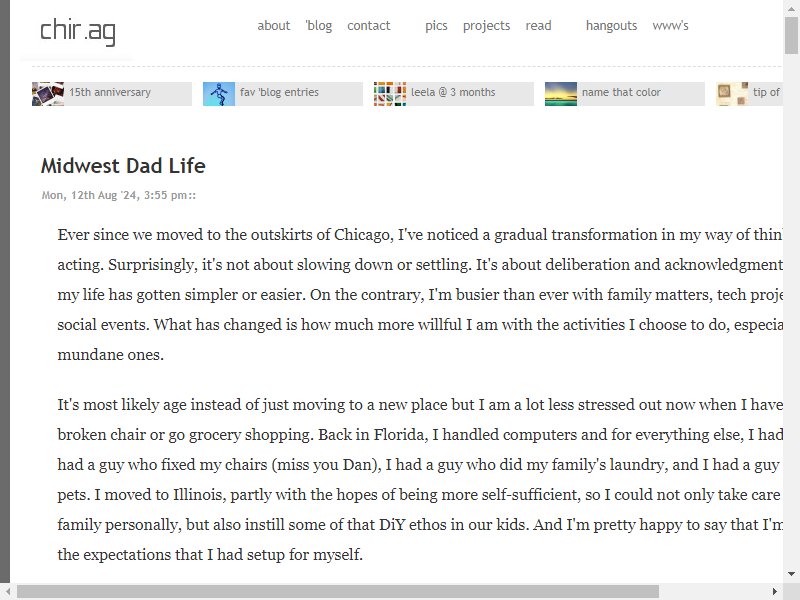The width and height of the screenshot is (800, 600).
Task: Click the fav 'blog entries dancer icon
Action: coord(219,94)
